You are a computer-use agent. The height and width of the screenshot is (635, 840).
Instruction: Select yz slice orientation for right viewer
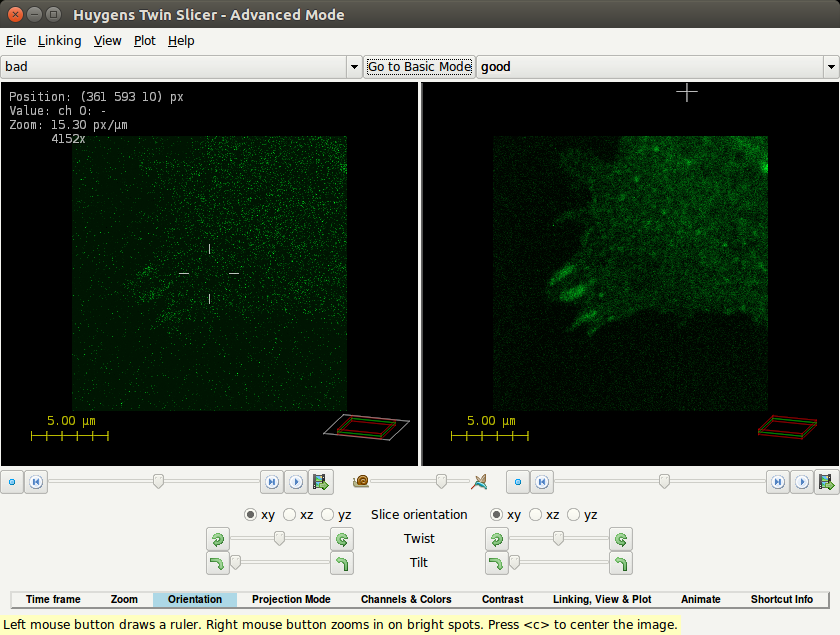574,515
